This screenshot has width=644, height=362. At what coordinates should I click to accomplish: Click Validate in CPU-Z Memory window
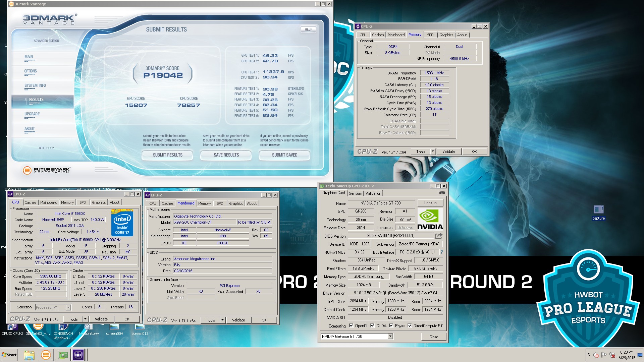click(449, 152)
